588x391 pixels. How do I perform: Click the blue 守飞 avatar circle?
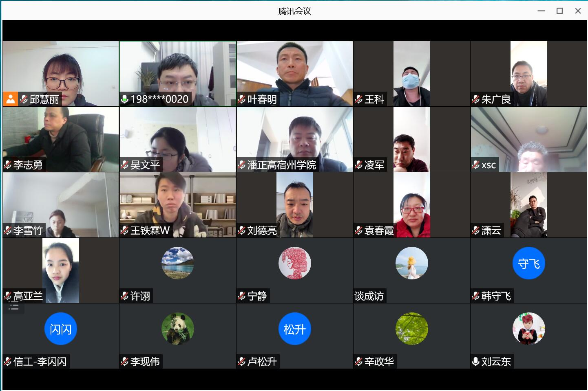point(528,264)
